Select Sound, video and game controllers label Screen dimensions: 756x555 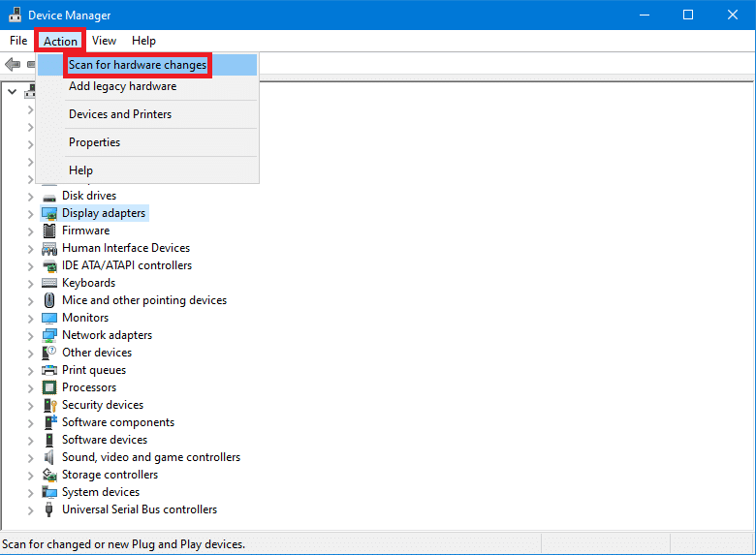point(151,457)
